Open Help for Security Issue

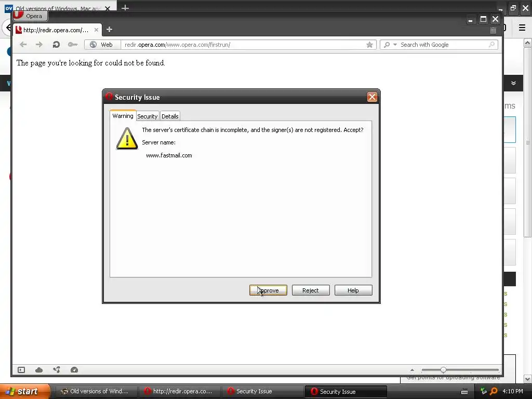click(x=353, y=290)
